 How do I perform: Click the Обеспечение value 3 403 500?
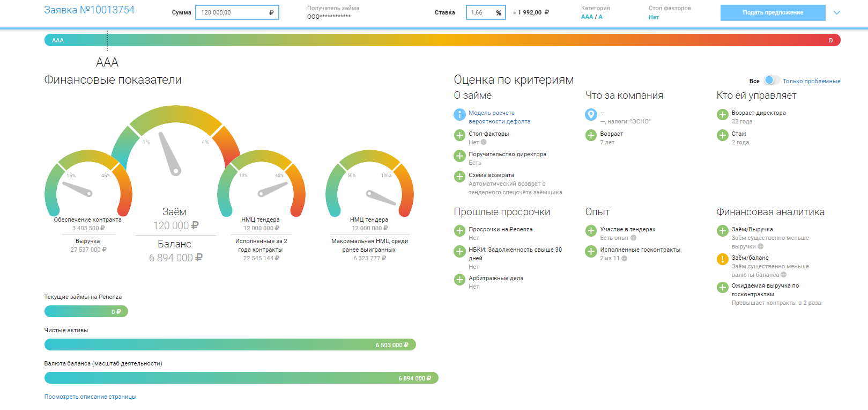tap(88, 228)
